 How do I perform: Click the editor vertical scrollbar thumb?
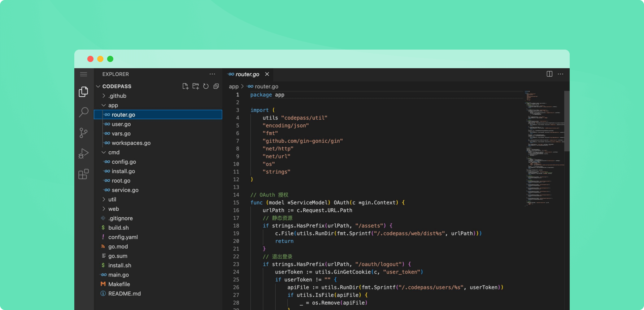point(567,121)
